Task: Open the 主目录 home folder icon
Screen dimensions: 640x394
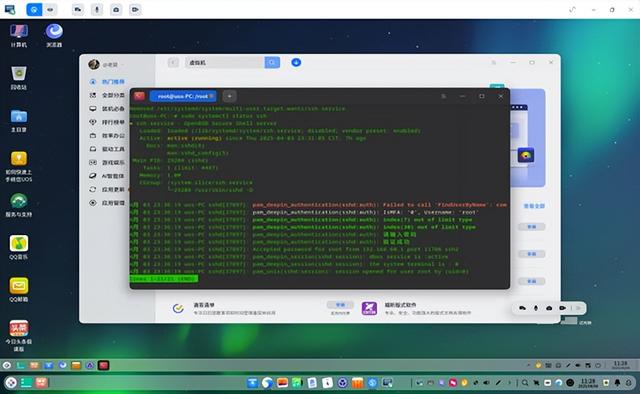Action: click(x=19, y=120)
